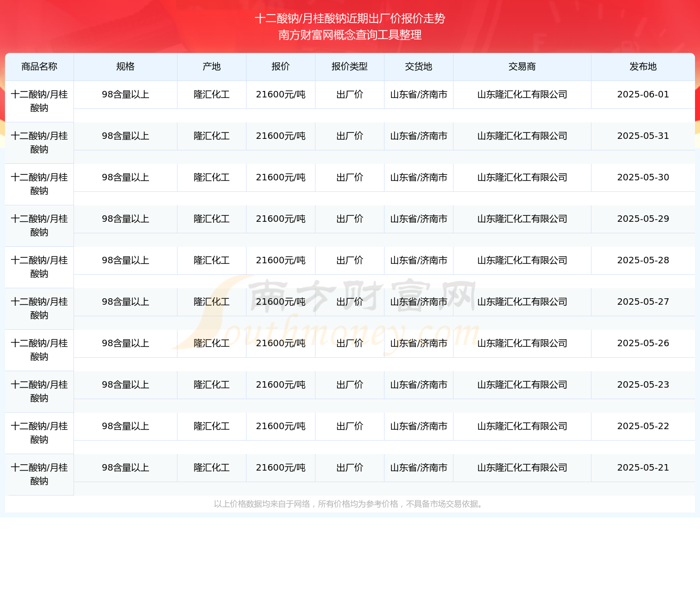Screen dimensions: 700x602
Task: Select the date cell 2025-05-21
Action: click(643, 468)
